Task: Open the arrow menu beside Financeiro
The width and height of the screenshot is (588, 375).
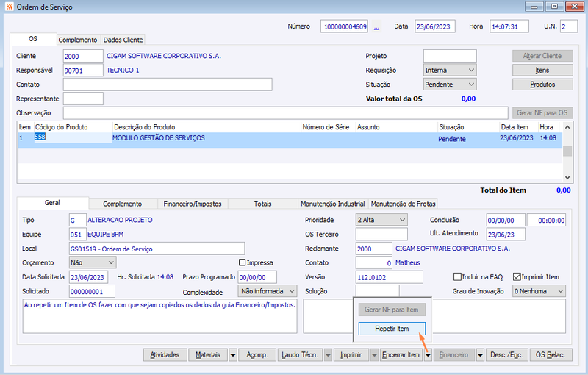Action: pyautogui.click(x=480, y=355)
